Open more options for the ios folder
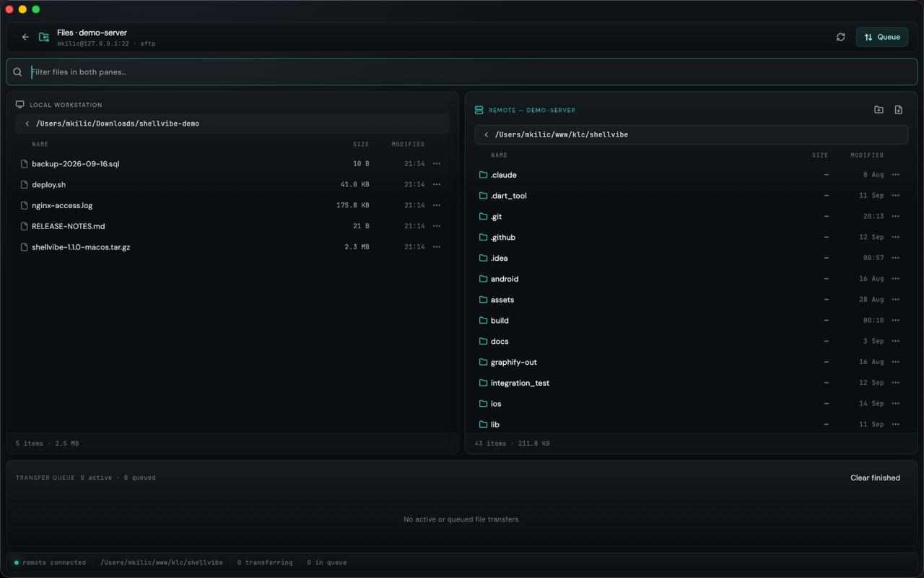 896,404
